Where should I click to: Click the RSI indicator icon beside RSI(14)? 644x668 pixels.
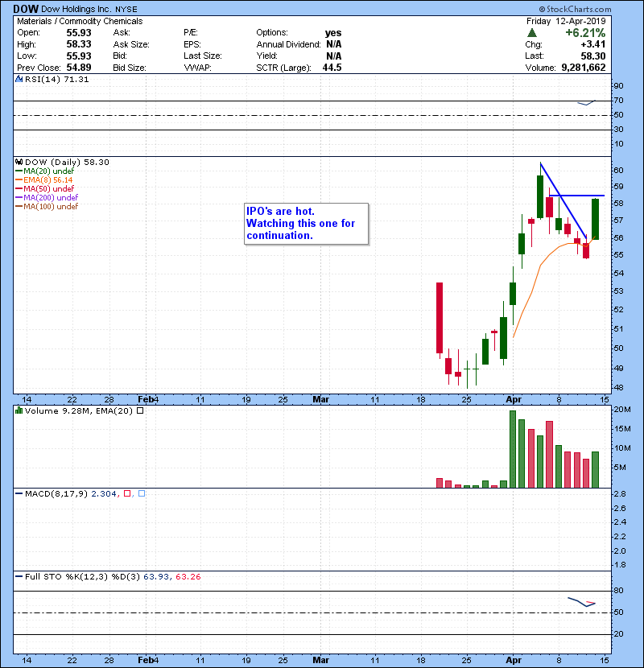click(19, 79)
